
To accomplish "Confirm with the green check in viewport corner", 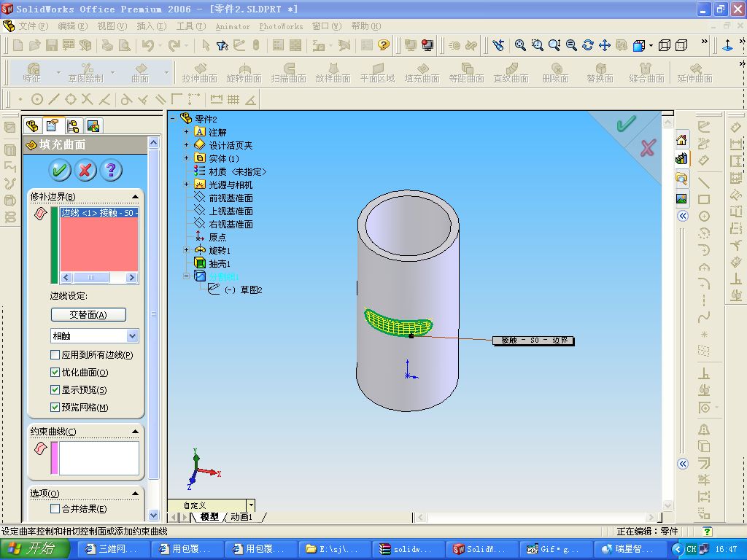I will tap(626, 124).
